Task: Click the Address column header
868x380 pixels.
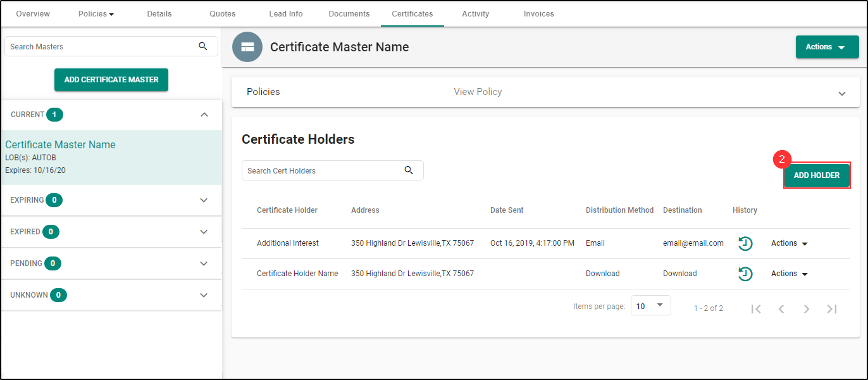Action: tap(365, 210)
